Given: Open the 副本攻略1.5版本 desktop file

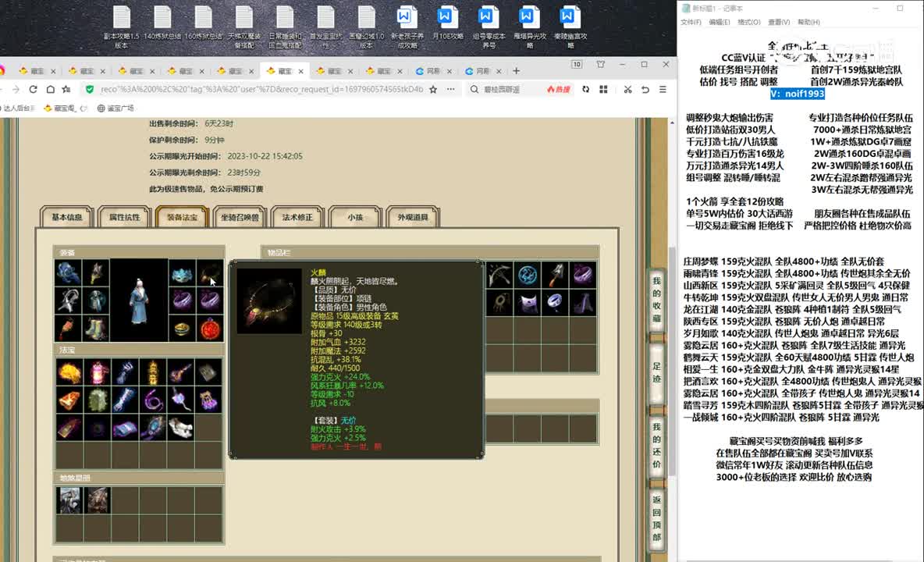Looking at the screenshot, I should tap(122, 27).
